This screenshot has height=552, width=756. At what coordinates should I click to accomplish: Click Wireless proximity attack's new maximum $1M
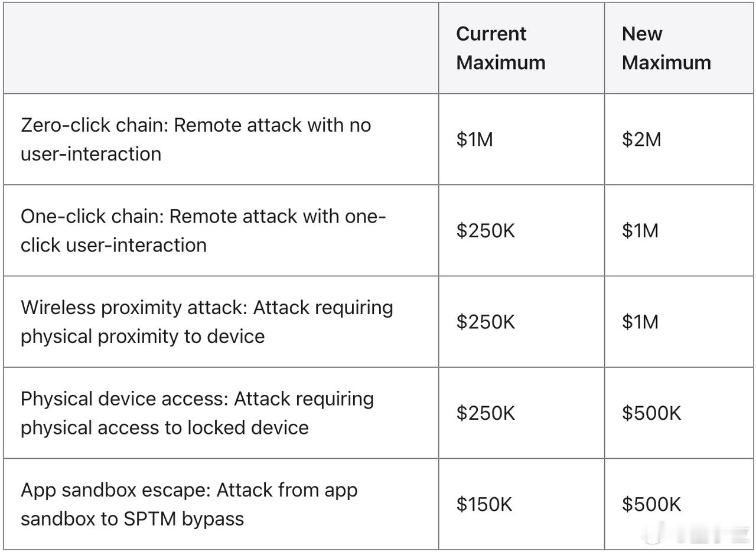pyautogui.click(x=640, y=322)
